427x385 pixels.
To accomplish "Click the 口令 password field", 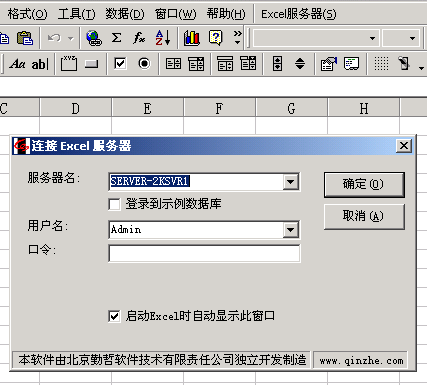I will click(204, 254).
